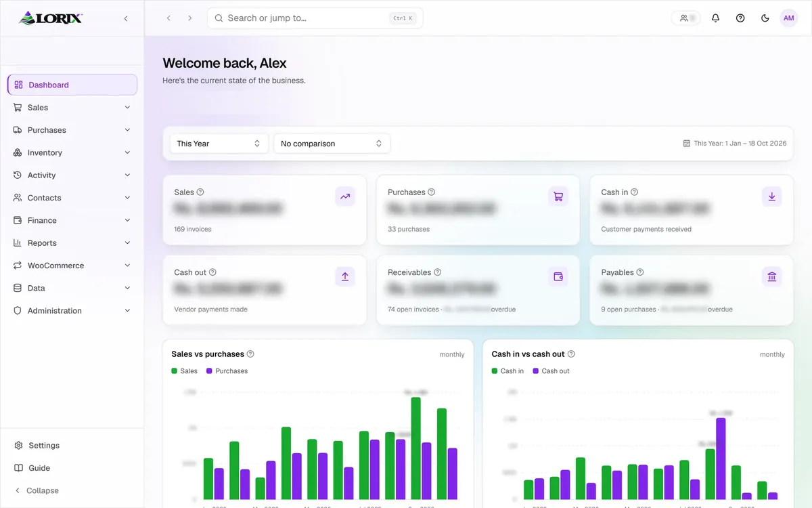The height and width of the screenshot is (508, 812).
Task: Click the search bar
Action: click(315, 18)
